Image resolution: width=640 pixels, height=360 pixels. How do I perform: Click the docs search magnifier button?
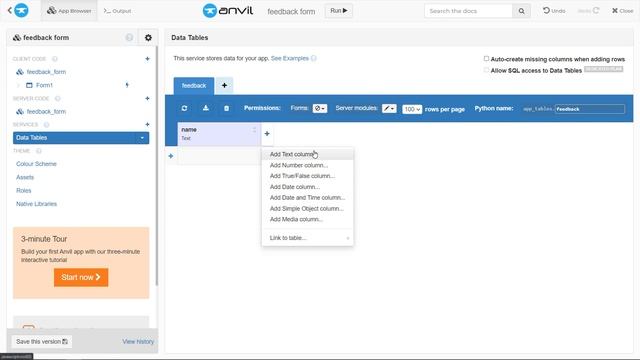pyautogui.click(x=521, y=11)
